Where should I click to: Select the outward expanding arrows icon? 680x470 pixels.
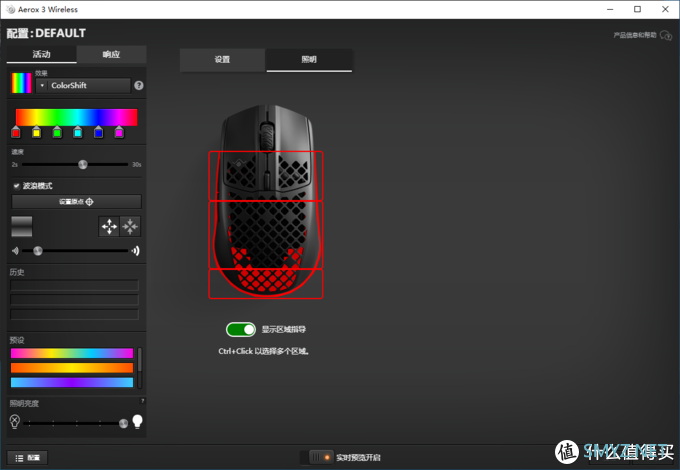coord(109,226)
